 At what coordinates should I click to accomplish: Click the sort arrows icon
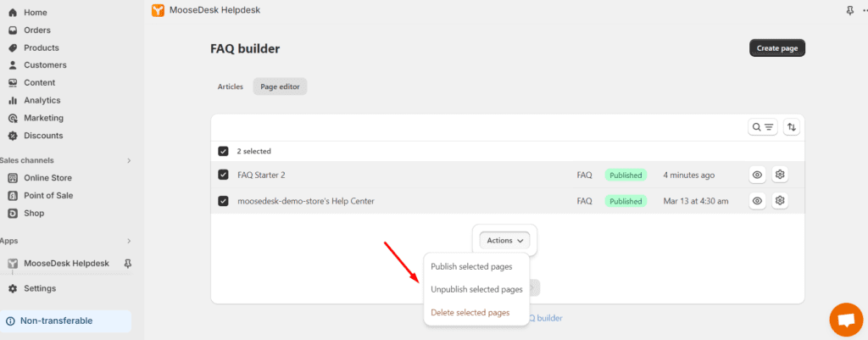point(792,127)
